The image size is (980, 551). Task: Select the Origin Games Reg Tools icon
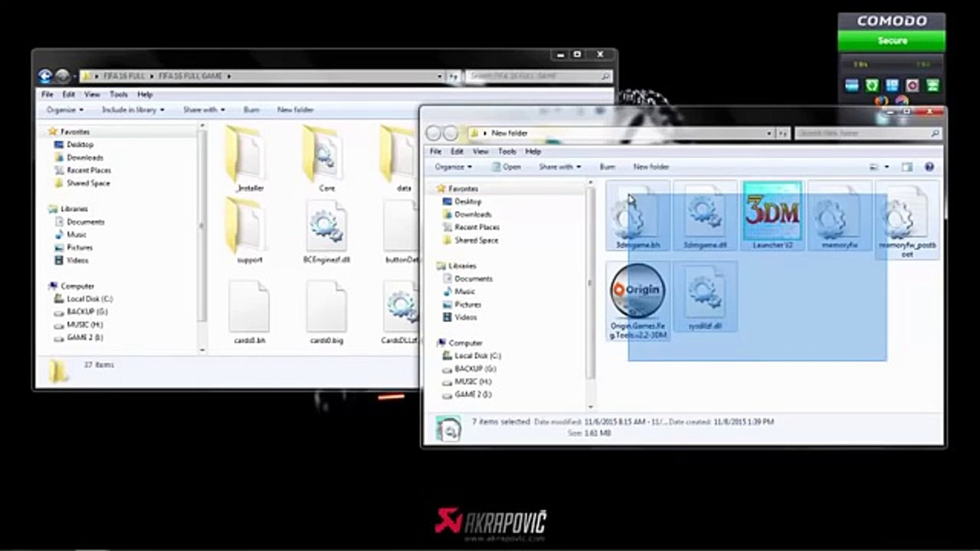(638, 291)
